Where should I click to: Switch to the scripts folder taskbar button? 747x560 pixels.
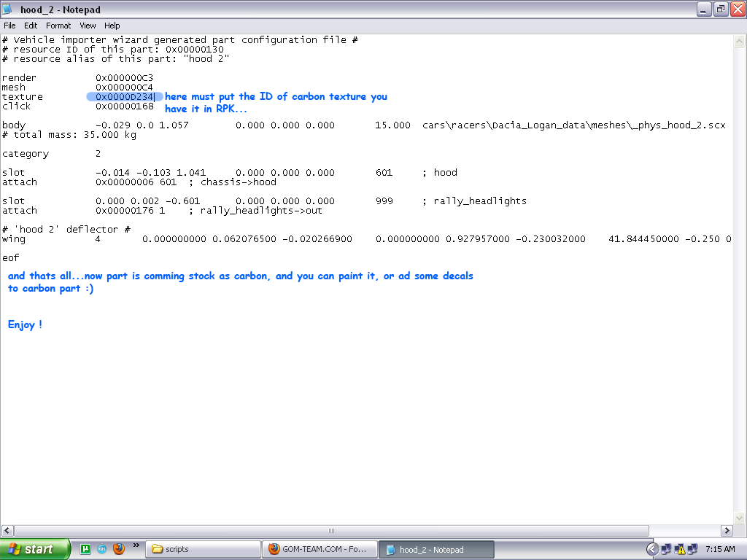(x=203, y=550)
